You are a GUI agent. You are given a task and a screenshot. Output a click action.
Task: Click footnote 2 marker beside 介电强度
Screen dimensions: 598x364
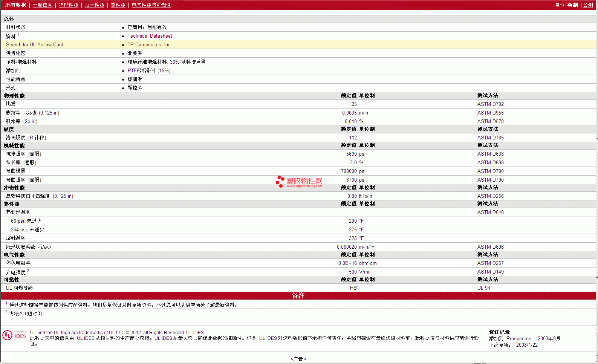[x=28, y=271]
